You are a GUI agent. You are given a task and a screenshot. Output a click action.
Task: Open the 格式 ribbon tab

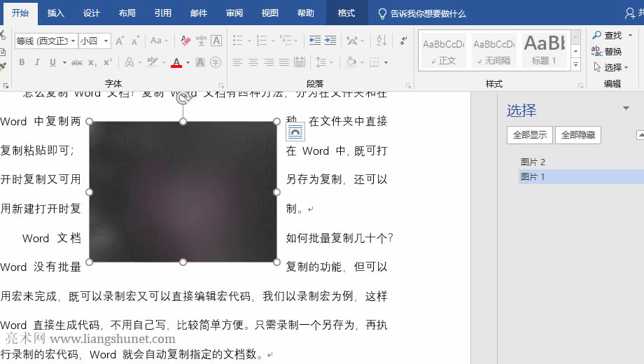click(346, 13)
